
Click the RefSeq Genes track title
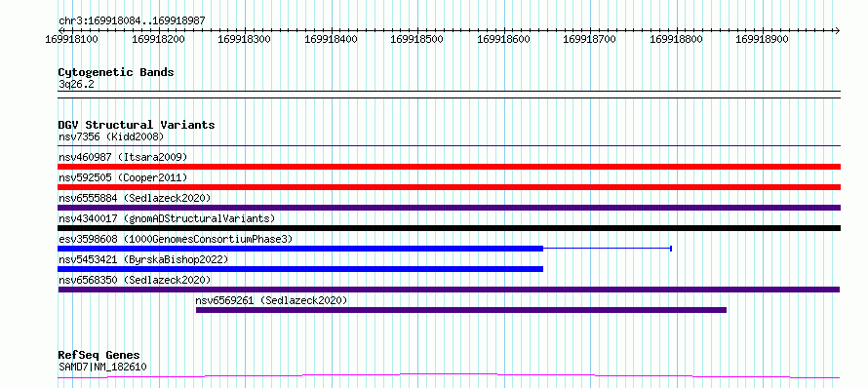pos(99,356)
